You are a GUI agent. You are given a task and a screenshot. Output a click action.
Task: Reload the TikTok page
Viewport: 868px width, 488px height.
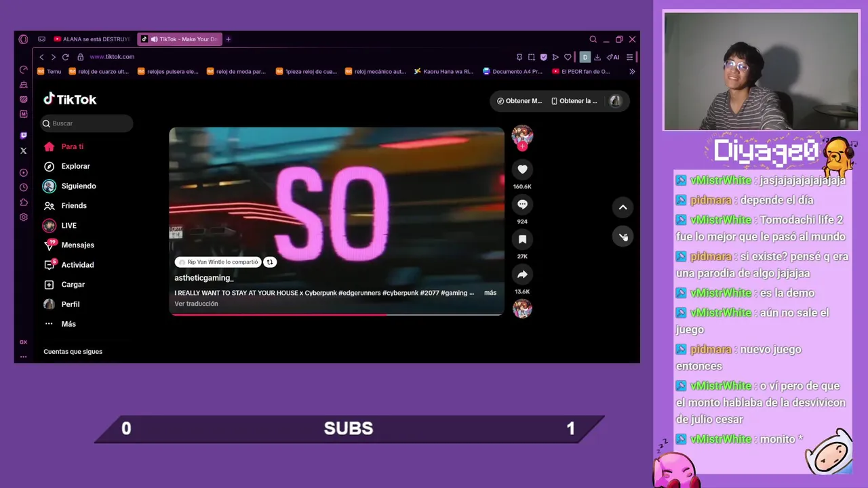click(65, 57)
